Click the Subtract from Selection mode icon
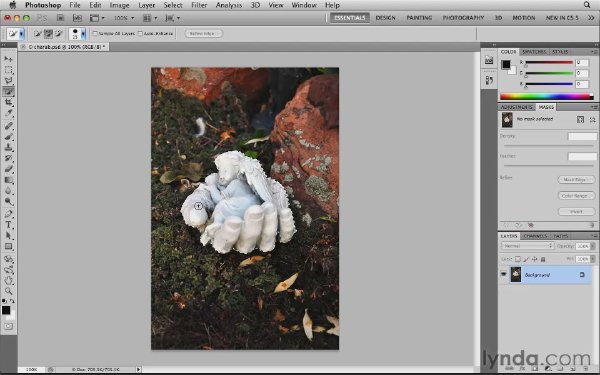 point(59,34)
